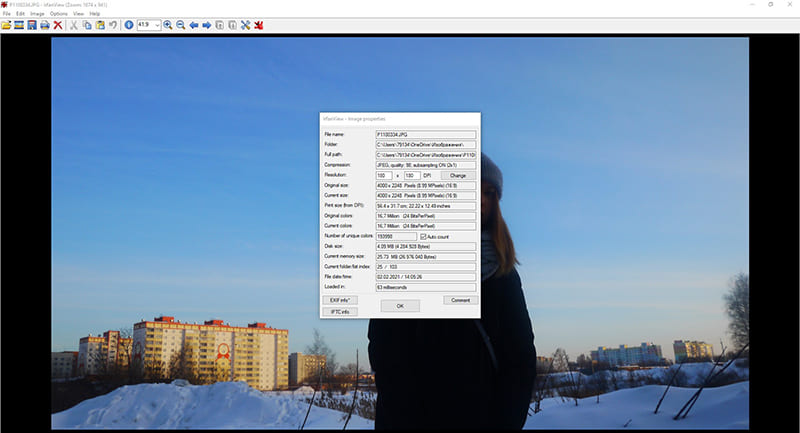Open the zoom percentage dropdown
Screen dimensions: 800x433
(157, 25)
